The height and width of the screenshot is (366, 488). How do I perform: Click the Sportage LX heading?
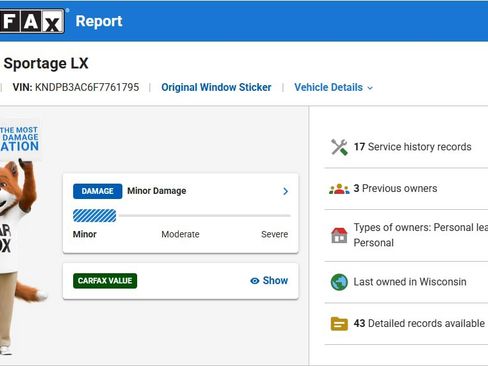coord(46,63)
